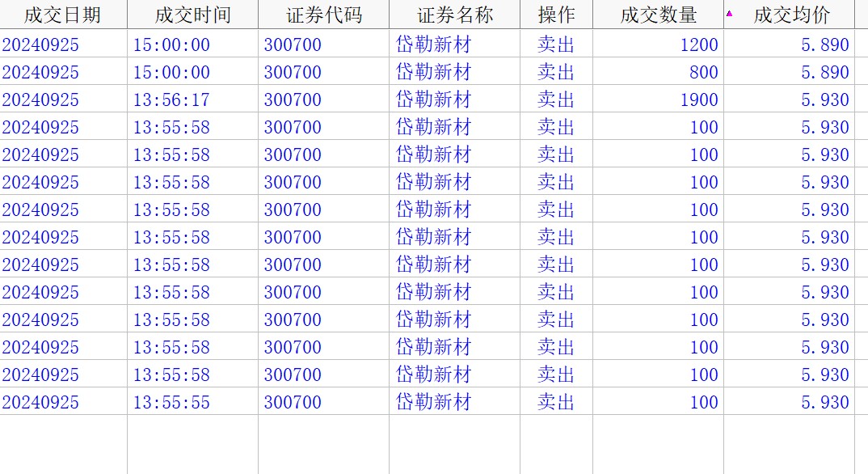The width and height of the screenshot is (868, 474).
Task: Click the 证券名称 column header
Action: pos(454,15)
